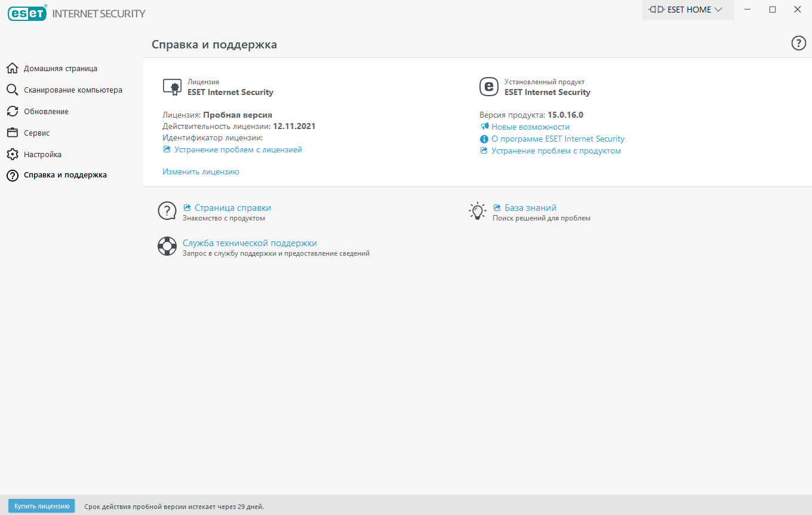This screenshot has width=812, height=515.
Task: Click the refresh arrows icon for Обновление
Action: coord(12,111)
